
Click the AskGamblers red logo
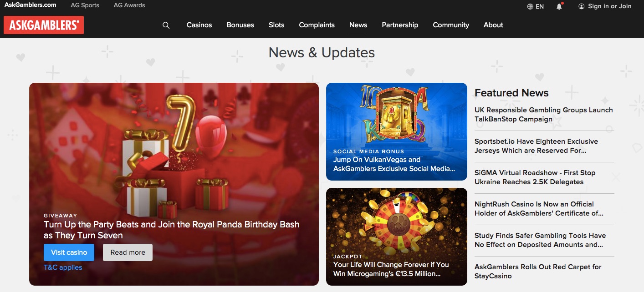pyautogui.click(x=44, y=25)
